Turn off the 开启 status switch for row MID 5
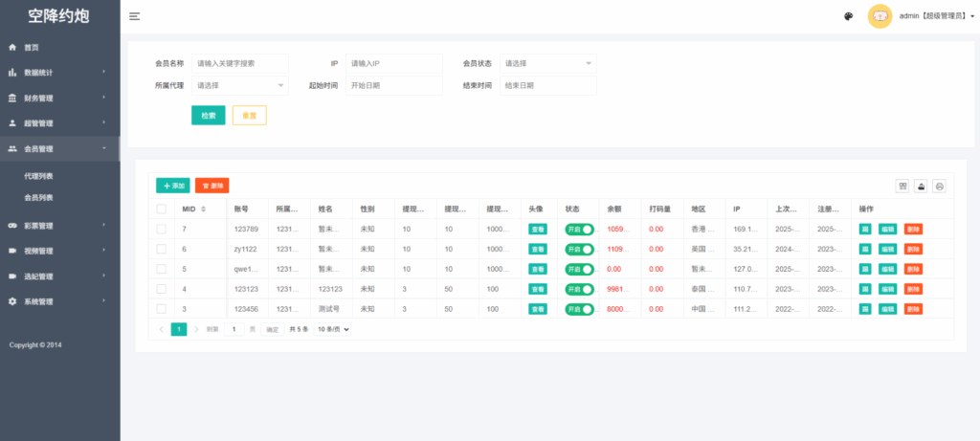Image resolution: width=980 pixels, height=441 pixels. pos(579,269)
